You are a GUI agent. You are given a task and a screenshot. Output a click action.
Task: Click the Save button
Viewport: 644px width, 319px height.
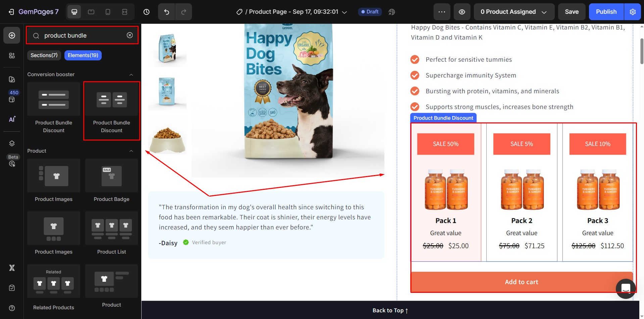tap(572, 12)
